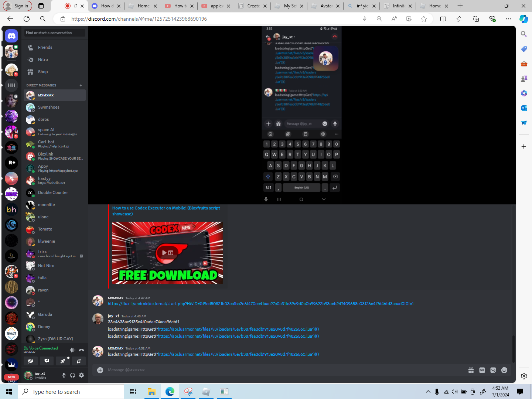Mute microphone in Discord user panel
The image size is (532, 399).
point(64,375)
